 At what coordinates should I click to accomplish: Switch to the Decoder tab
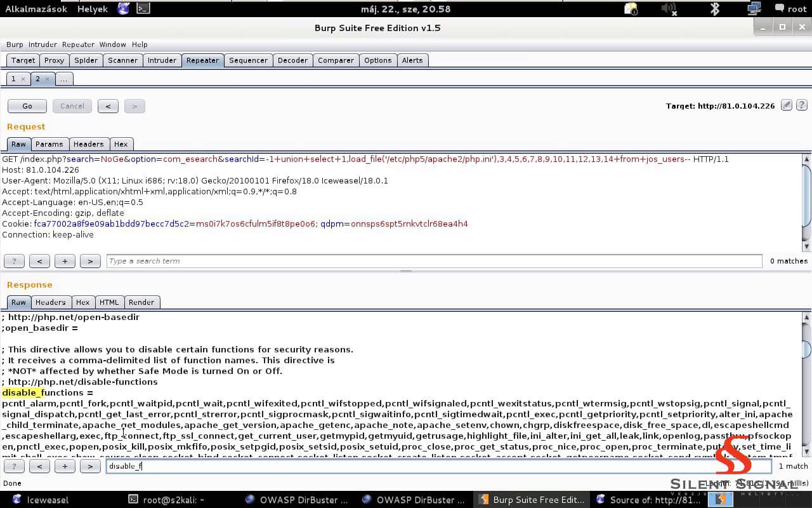[x=292, y=60]
